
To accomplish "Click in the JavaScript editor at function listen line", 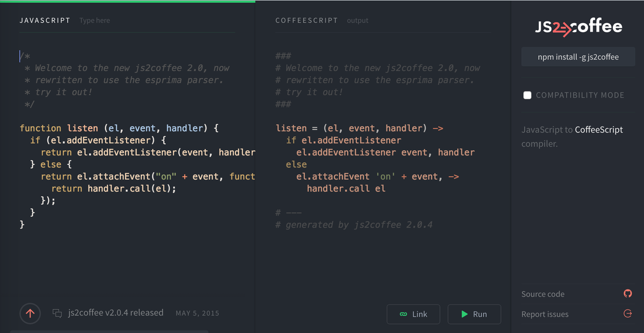I will pyautogui.click(x=119, y=128).
